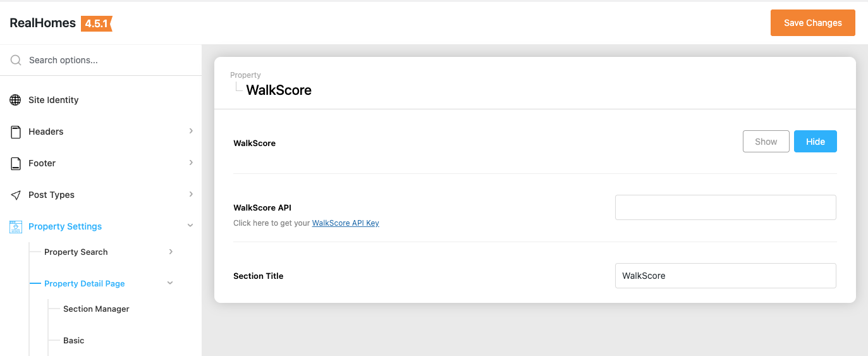Click the Property Settings icon

(16, 226)
